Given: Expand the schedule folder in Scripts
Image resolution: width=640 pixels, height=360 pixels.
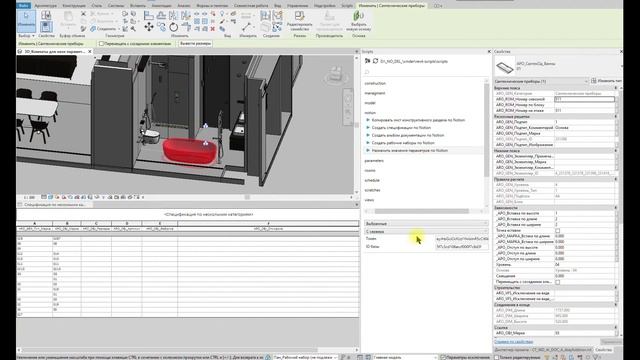Looking at the screenshot, I should pyautogui.click(x=372, y=180).
